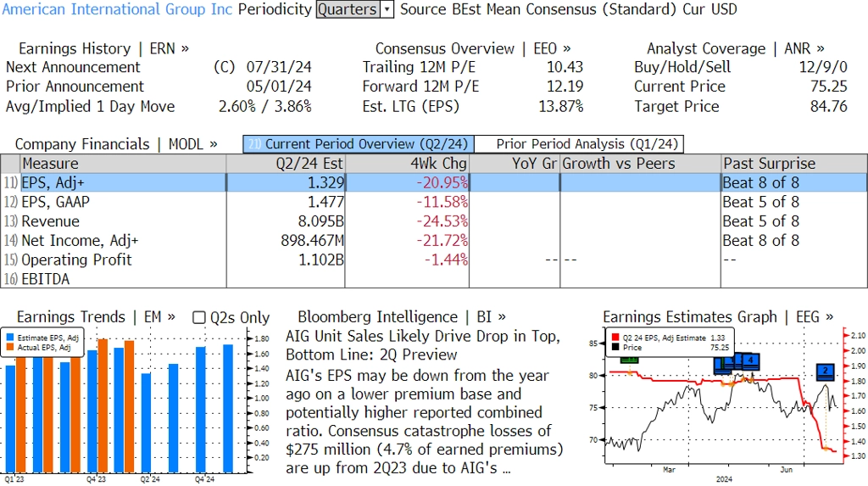This screenshot has height=486, width=868.
Task: Click the green earnings marker on the chart
Action: (x=629, y=359)
